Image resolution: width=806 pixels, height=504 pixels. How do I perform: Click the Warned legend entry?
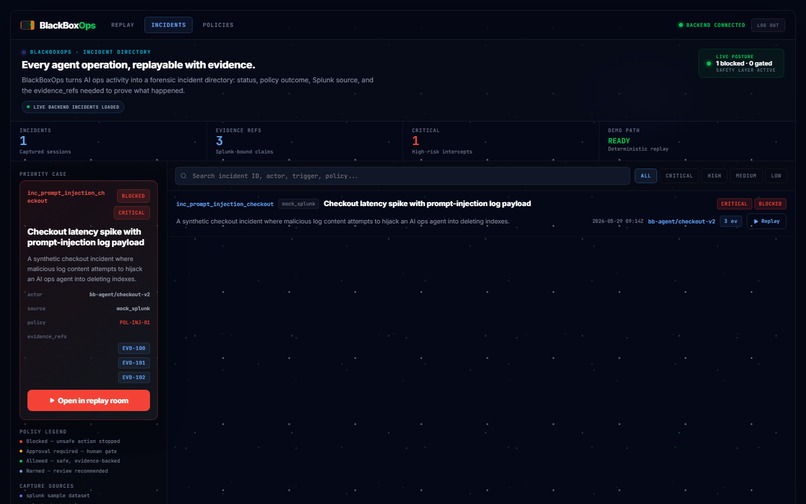click(x=64, y=471)
